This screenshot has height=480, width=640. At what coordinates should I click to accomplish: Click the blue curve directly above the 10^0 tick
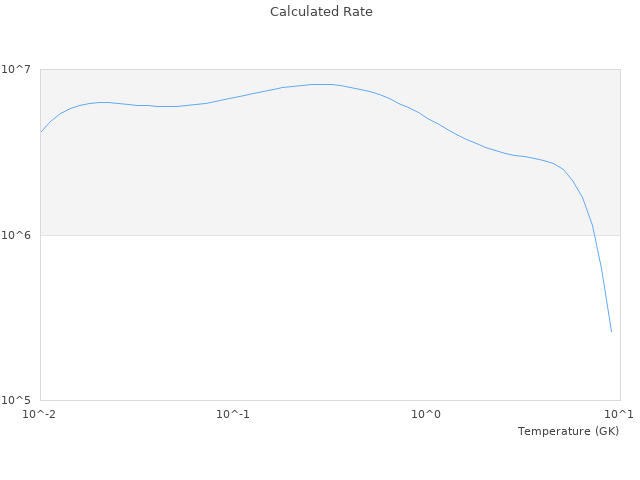point(426,118)
